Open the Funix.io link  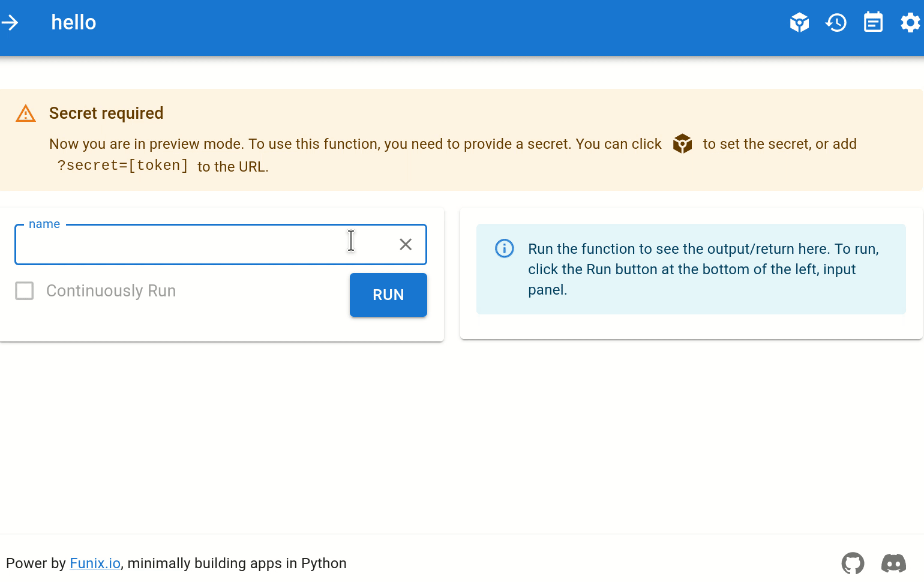tap(95, 563)
